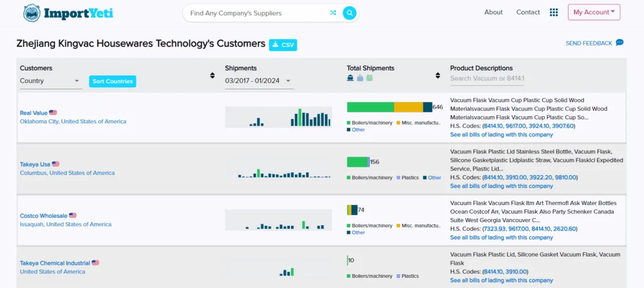This screenshot has width=644, height=288.
Task: Click the Plastics legend label in Takeya Usa row
Action: point(410,178)
